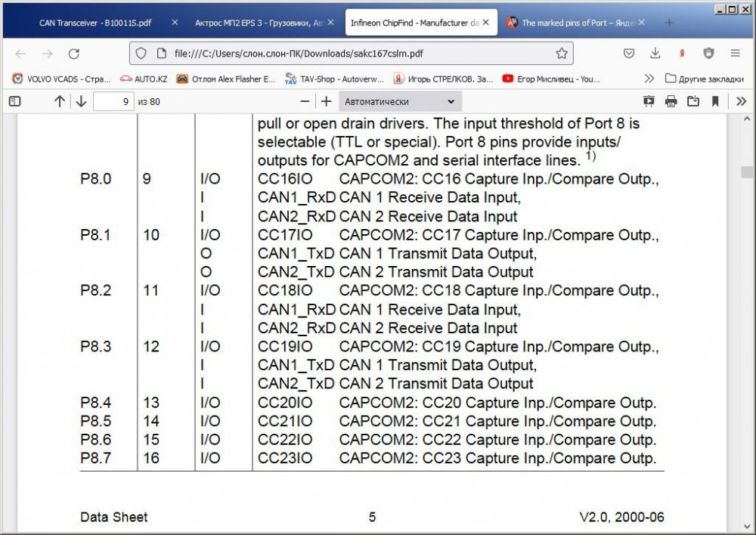756x535 pixels.
Task: Open VOLVO VCADS bookmark
Action: [62, 79]
